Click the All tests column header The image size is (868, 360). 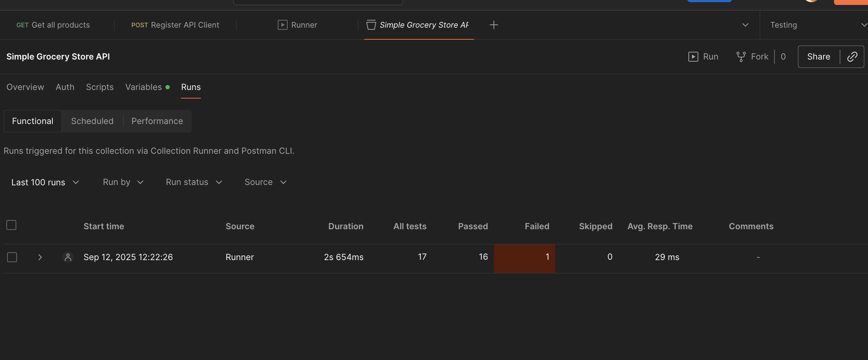[x=410, y=226]
